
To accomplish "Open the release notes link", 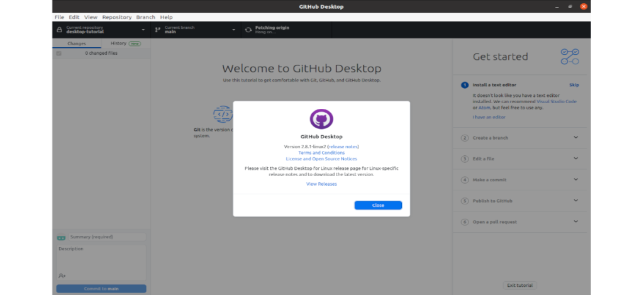I will (x=343, y=147).
